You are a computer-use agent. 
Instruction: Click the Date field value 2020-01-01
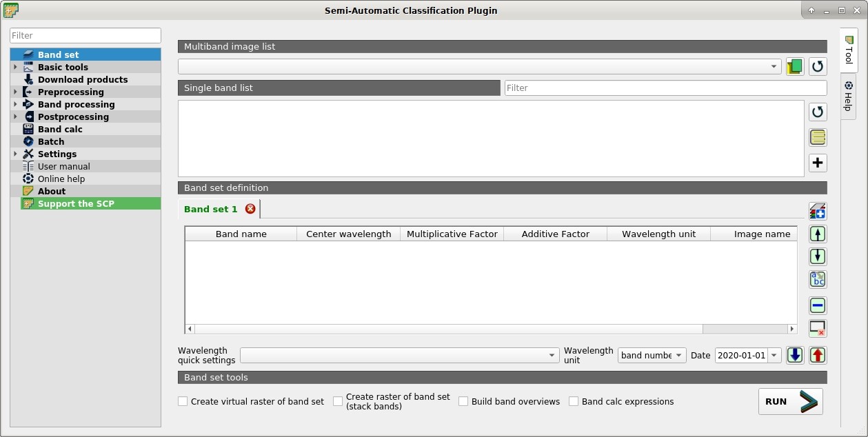pos(741,355)
